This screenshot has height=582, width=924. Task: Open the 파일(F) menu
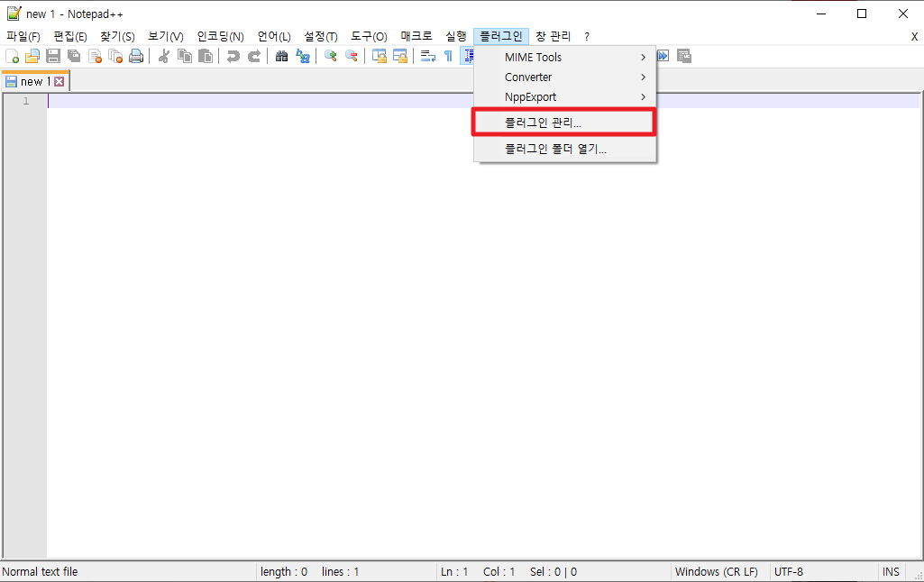pyautogui.click(x=23, y=37)
